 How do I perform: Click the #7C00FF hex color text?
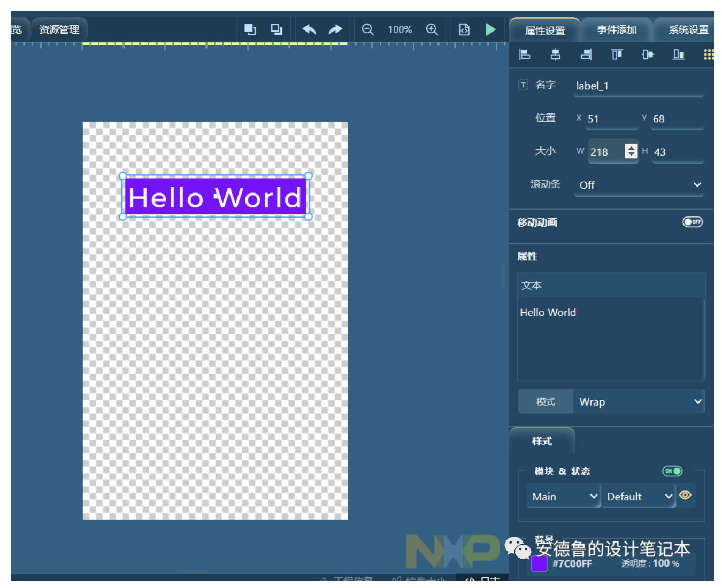pyautogui.click(x=572, y=564)
